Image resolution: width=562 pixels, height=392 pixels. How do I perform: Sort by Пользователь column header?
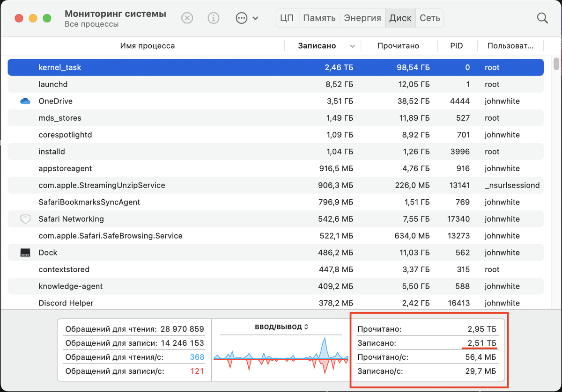(x=510, y=46)
